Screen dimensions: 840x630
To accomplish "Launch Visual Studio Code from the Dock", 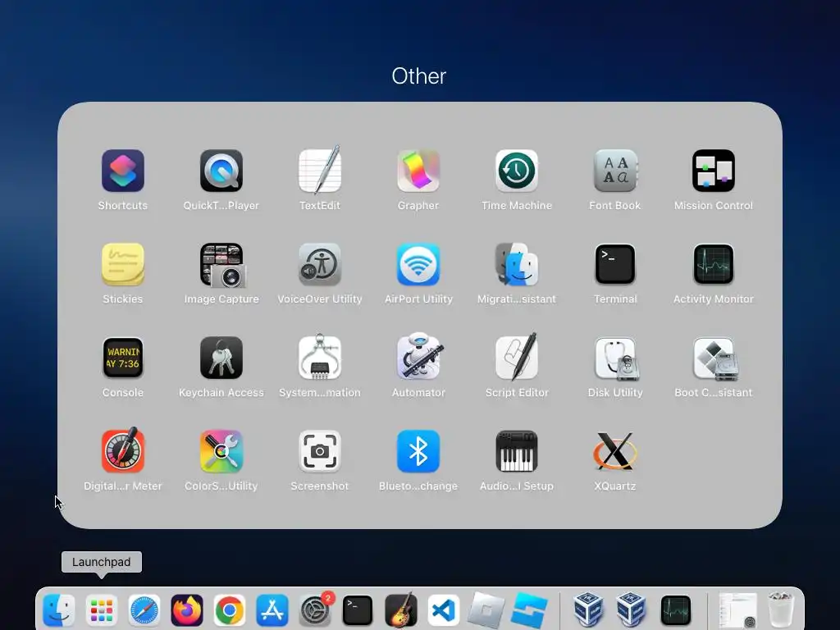I will pos(444,610).
